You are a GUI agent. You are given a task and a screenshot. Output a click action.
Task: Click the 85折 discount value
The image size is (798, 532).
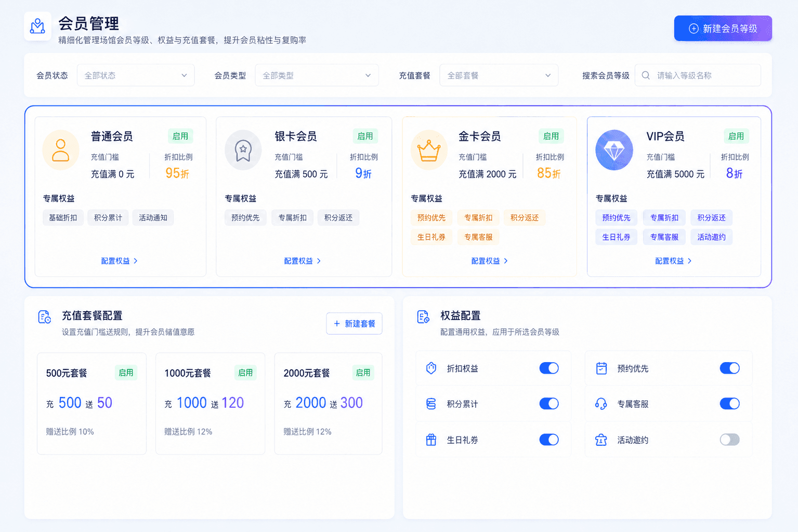point(549,174)
